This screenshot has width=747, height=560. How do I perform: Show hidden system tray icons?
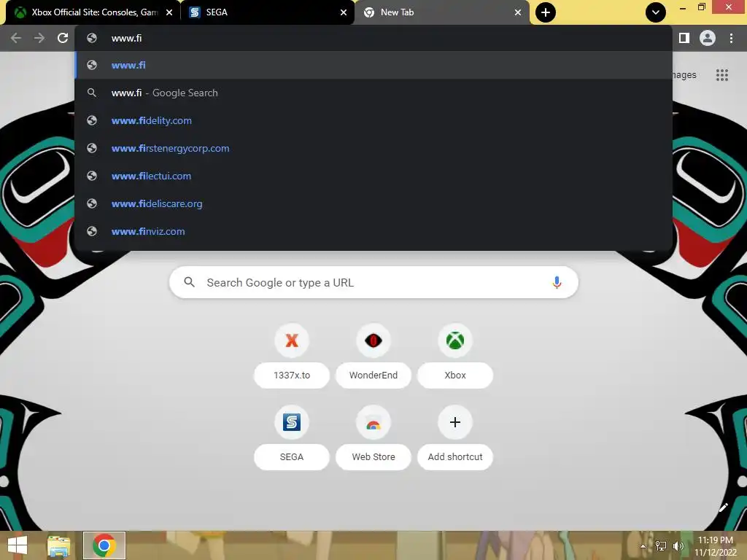tap(643, 546)
